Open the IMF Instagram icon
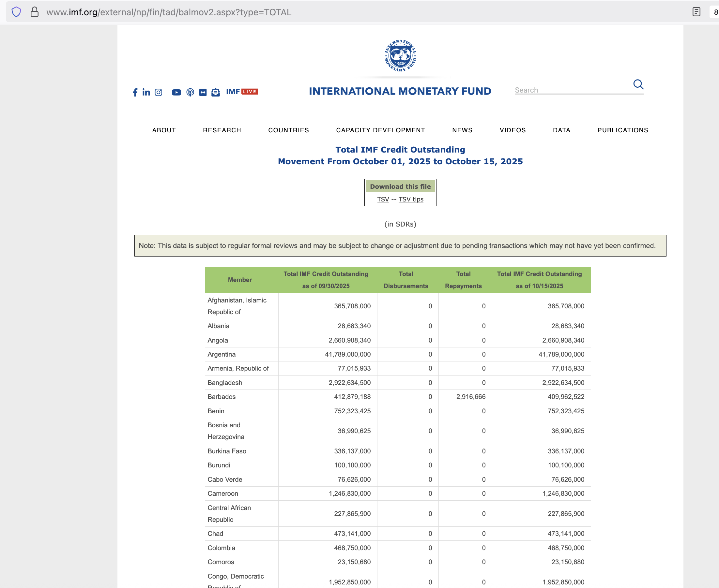 pos(158,92)
